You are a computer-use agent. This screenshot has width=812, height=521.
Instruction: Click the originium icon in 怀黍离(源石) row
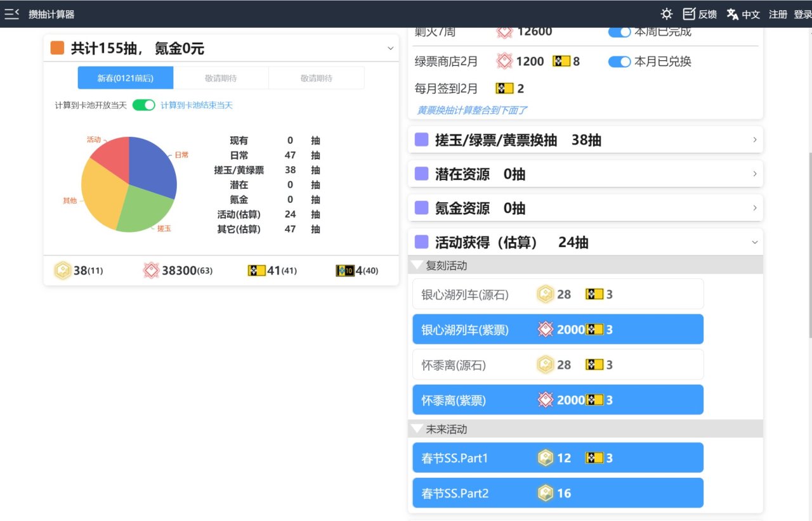546,365
